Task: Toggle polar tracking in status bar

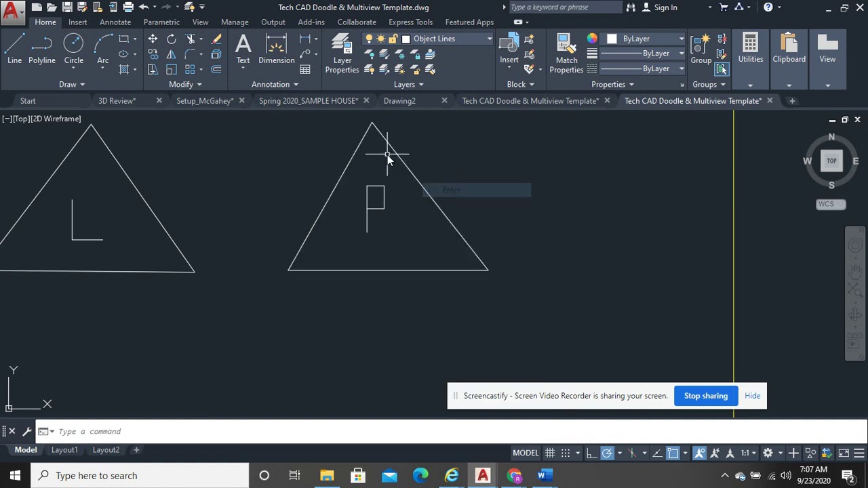Action: 607,453
